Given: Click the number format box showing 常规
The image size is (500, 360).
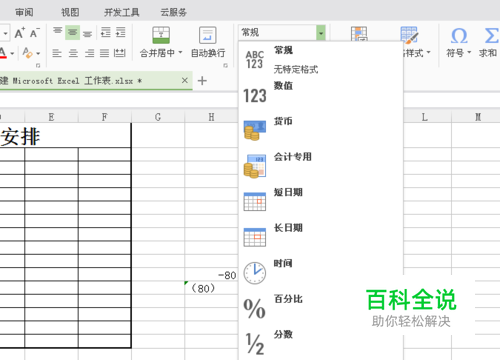Looking at the screenshot, I should point(277,32).
